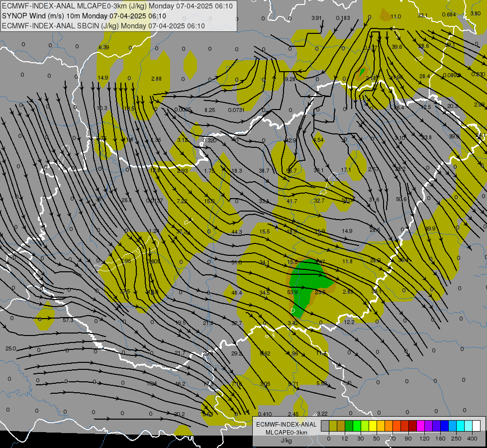Click the map value 3.80
Viewport: 487px width, 448px height.
pyautogui.click(x=476, y=13)
